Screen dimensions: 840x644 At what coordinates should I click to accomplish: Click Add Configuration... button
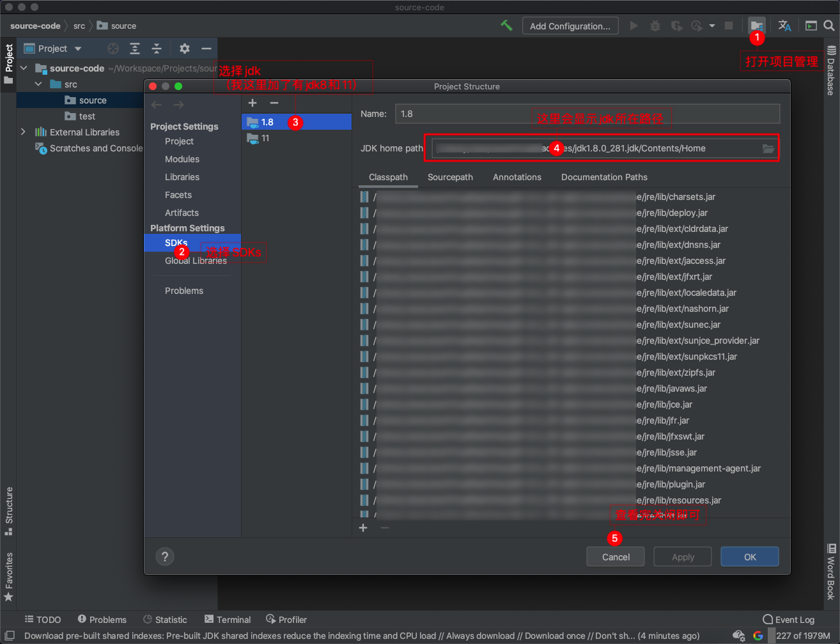(x=570, y=26)
